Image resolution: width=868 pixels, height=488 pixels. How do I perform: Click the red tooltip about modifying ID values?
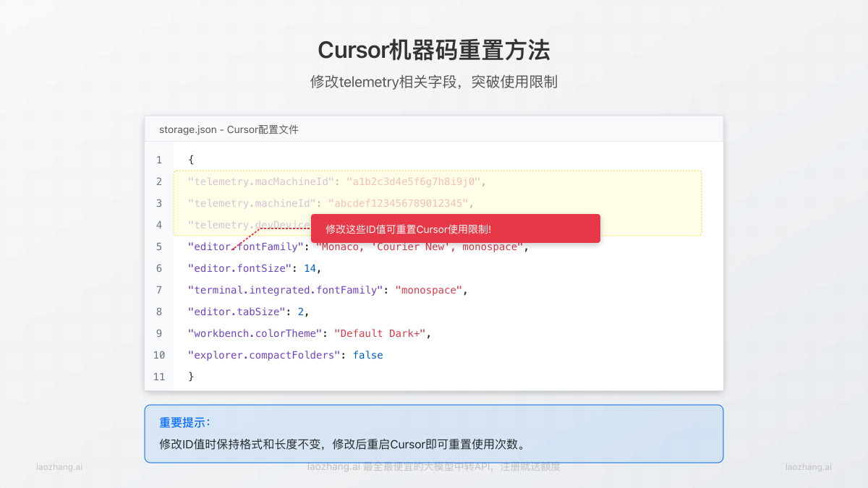coord(456,228)
